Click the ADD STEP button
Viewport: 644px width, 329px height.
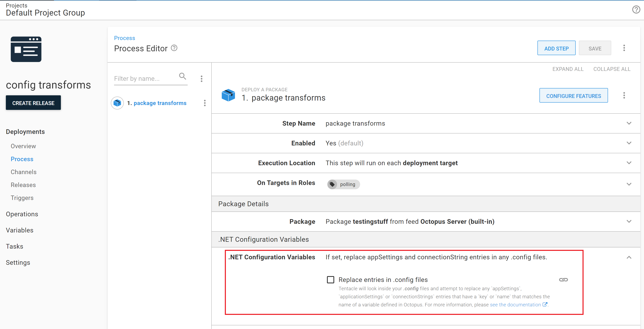[556, 48]
